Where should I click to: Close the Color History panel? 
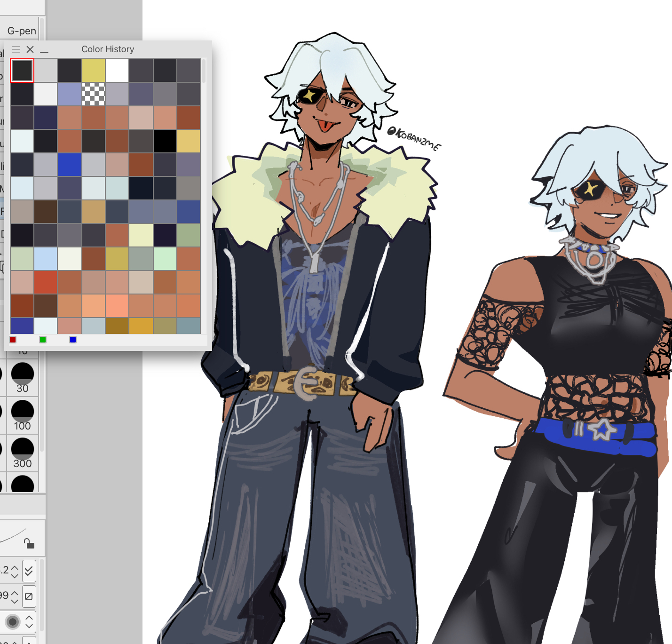click(x=30, y=49)
